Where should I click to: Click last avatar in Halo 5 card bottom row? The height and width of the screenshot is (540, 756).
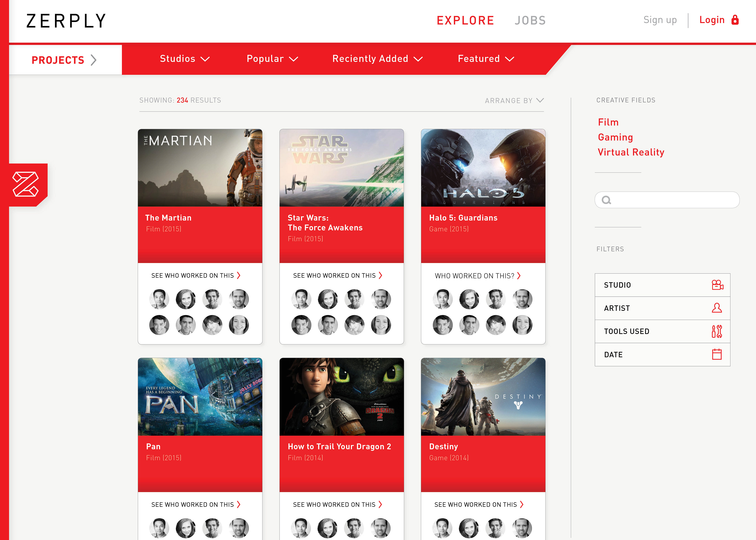click(x=522, y=325)
